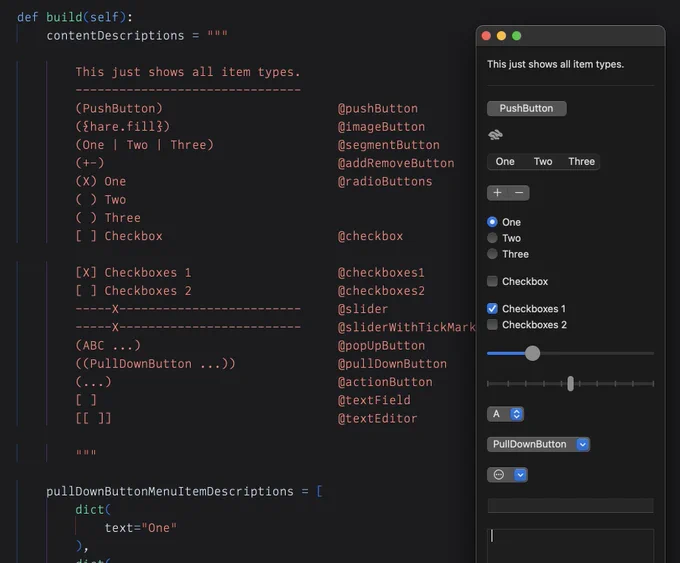Click the @actionButton code text

click(385, 382)
